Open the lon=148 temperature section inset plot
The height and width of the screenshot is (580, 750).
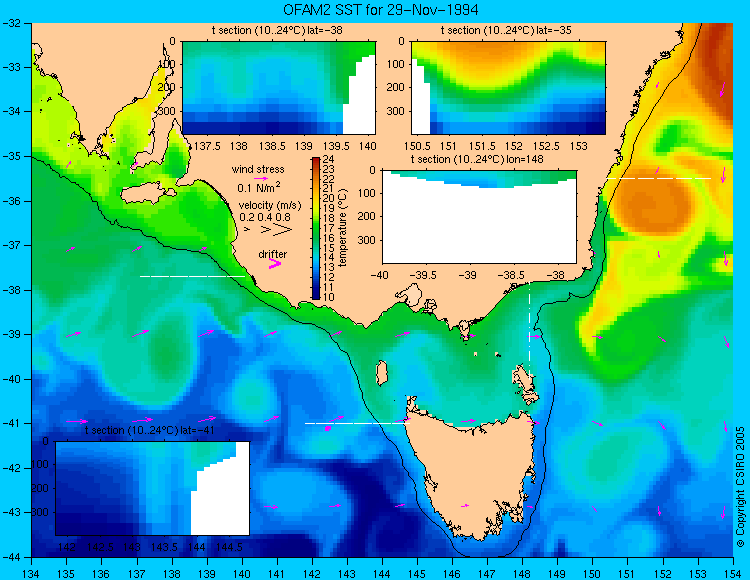coord(479,217)
